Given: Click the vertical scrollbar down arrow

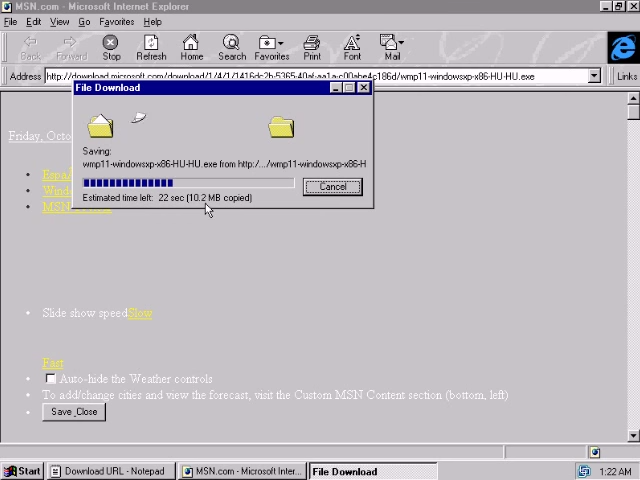Looking at the screenshot, I should pos(633,436).
